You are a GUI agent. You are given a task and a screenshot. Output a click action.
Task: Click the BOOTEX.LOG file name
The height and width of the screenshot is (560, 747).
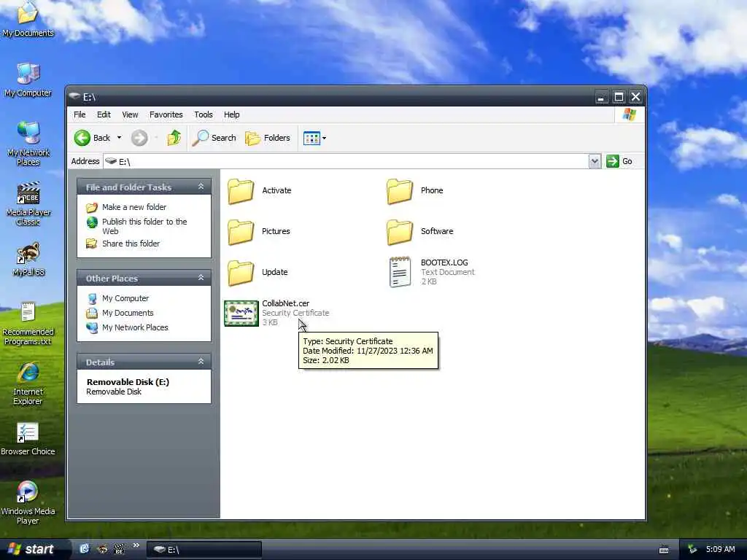444,262
